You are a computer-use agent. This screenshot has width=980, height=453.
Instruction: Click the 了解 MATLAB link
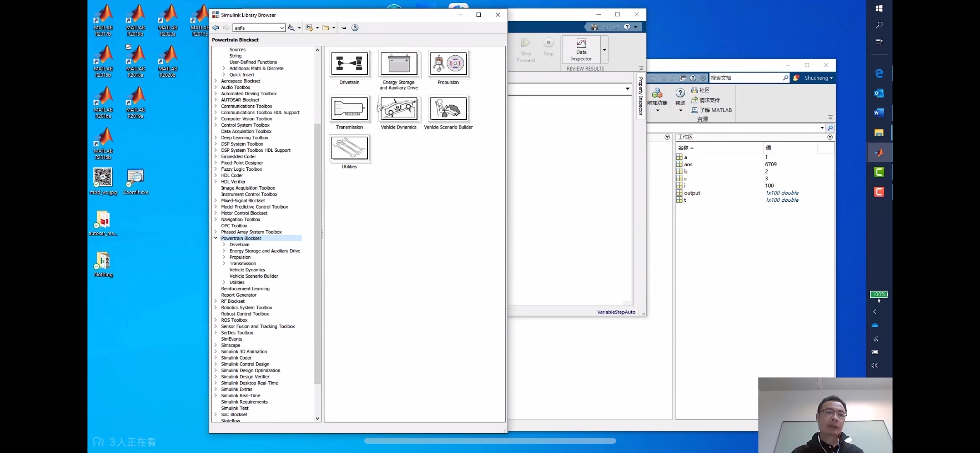(x=715, y=110)
